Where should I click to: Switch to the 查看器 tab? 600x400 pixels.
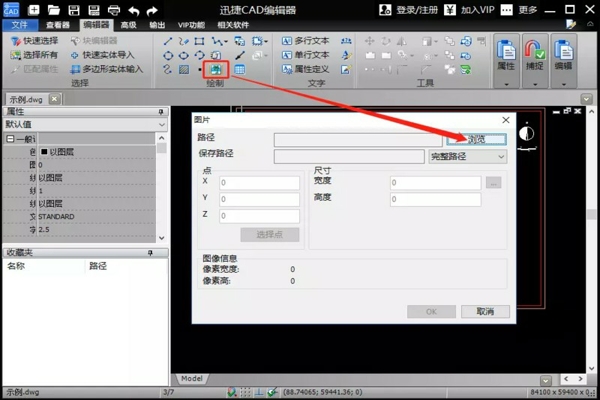pos(58,25)
